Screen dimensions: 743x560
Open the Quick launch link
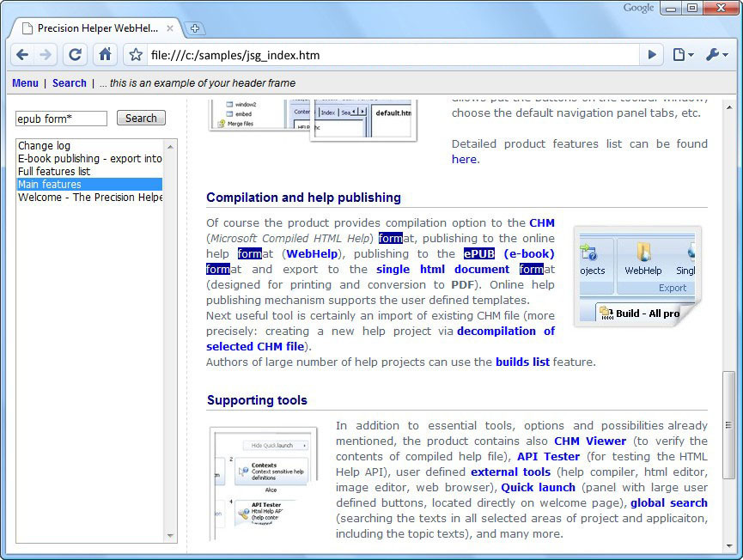tap(539, 487)
